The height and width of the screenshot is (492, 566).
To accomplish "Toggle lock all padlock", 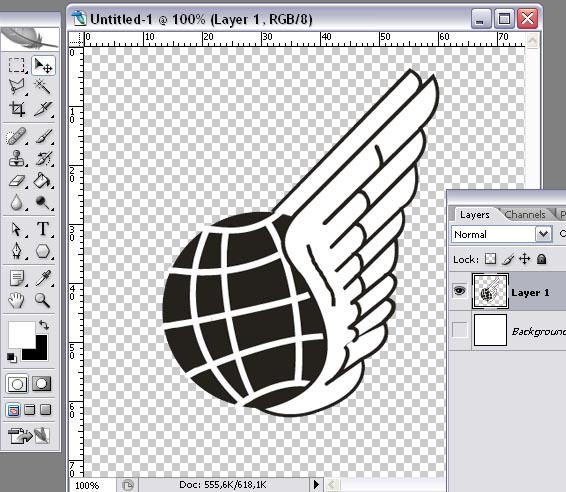I will coord(541,259).
